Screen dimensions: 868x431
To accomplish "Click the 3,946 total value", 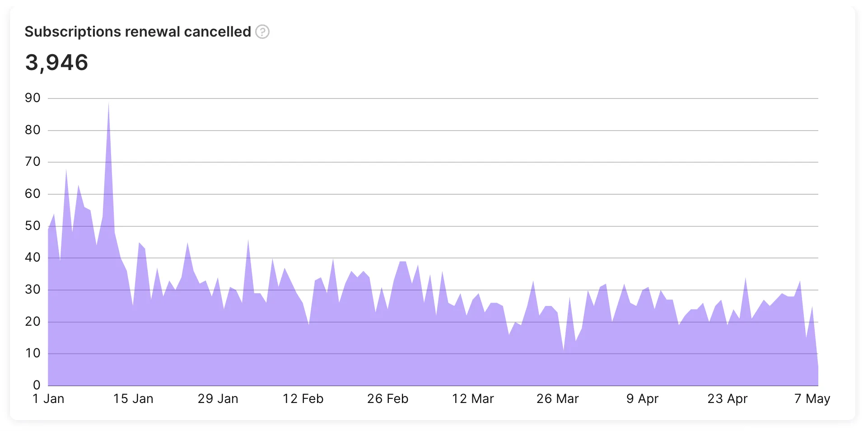I will point(56,62).
